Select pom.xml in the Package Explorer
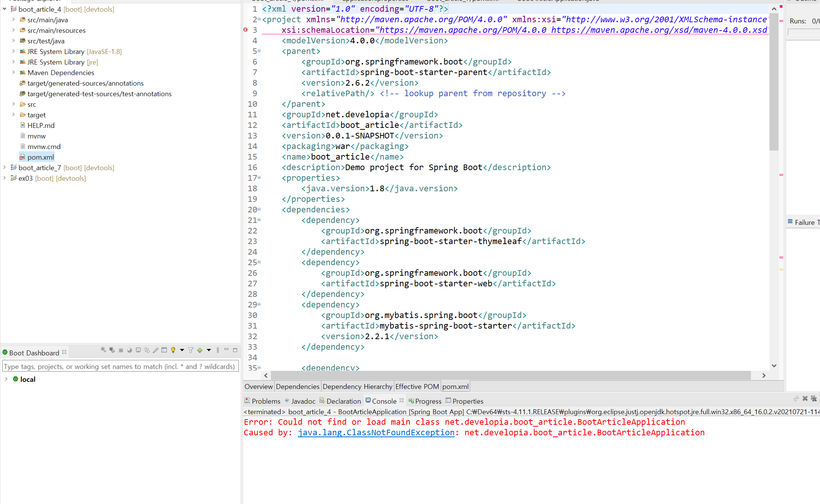820x504 pixels. click(40, 157)
